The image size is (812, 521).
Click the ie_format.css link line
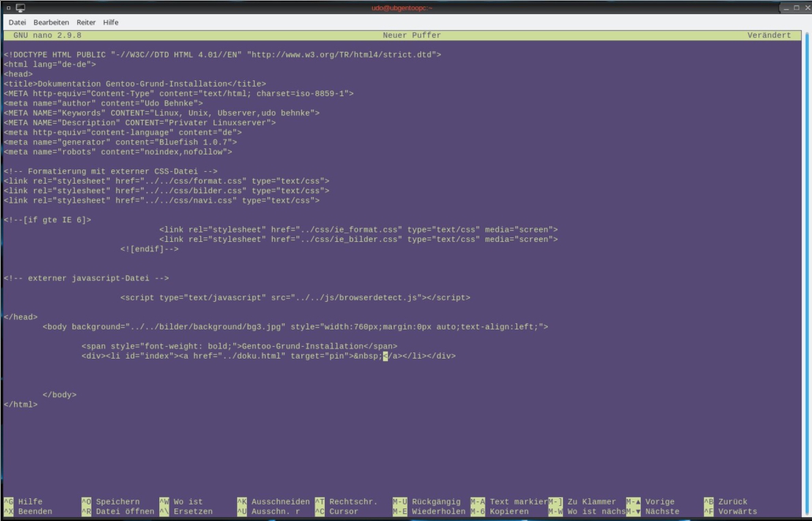click(359, 229)
